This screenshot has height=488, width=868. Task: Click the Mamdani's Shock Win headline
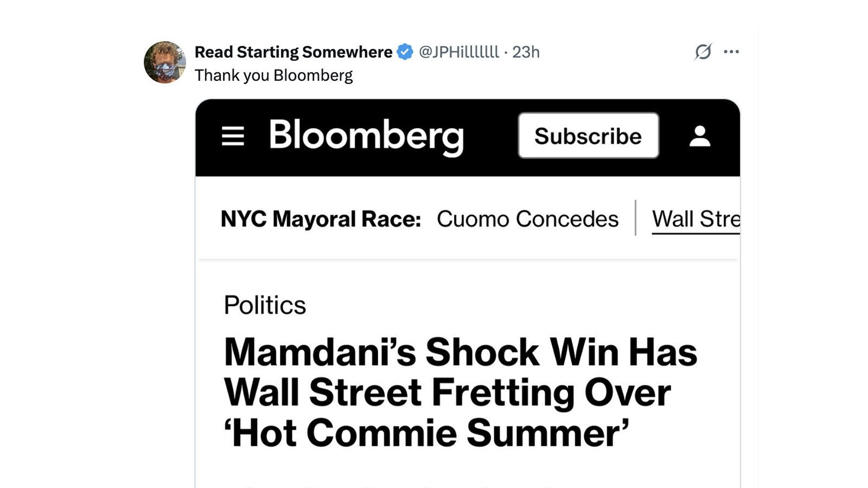pos(460,392)
